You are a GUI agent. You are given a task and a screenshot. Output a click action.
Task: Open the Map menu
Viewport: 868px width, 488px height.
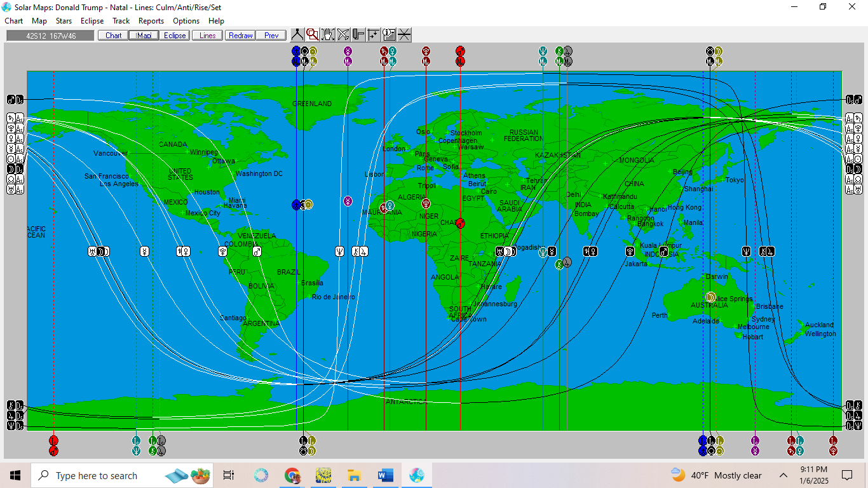pyautogui.click(x=39, y=21)
